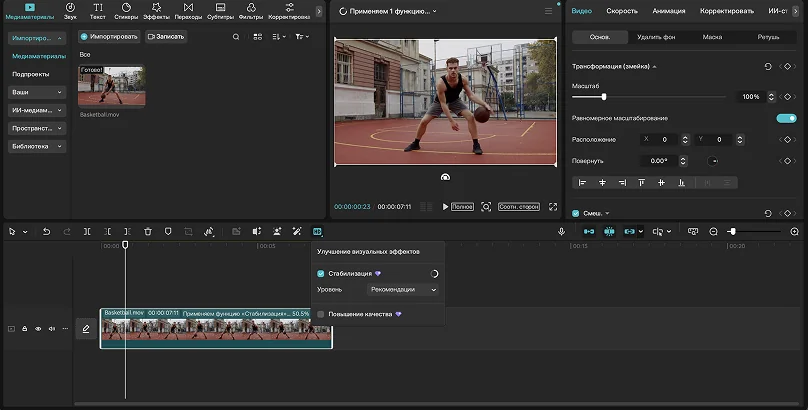Toggle the Смеш. checkbox in video panel
Screen dimensions: 808x410
(x=576, y=213)
